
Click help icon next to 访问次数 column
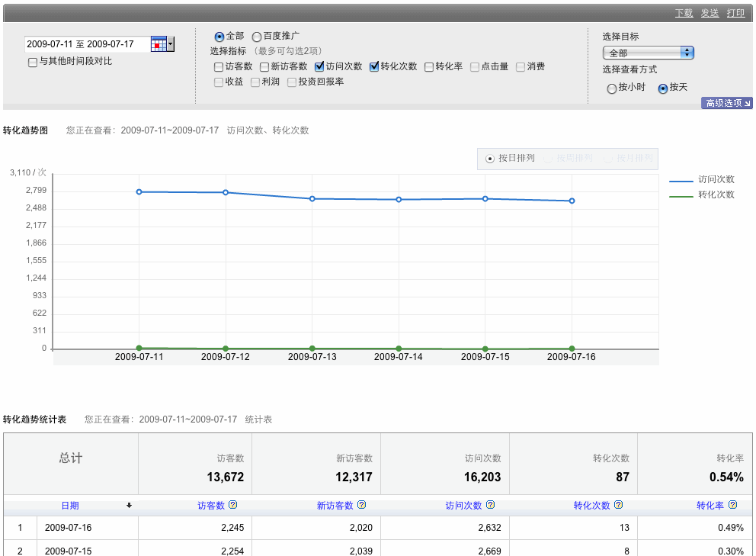(490, 504)
